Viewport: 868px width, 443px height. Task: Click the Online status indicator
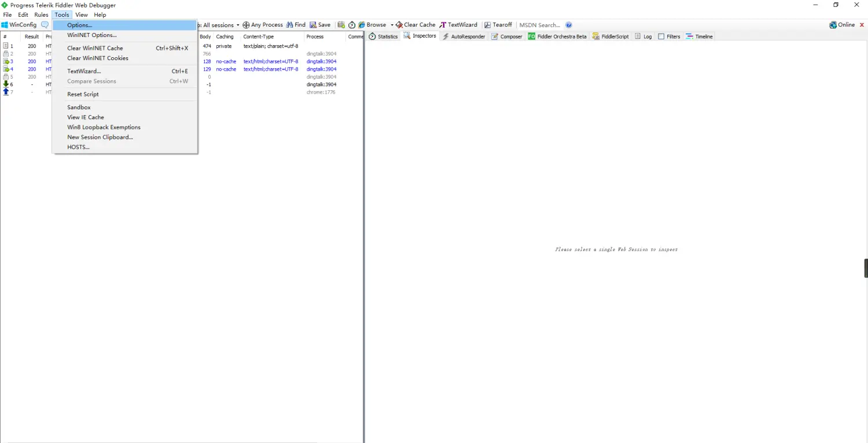click(x=842, y=25)
